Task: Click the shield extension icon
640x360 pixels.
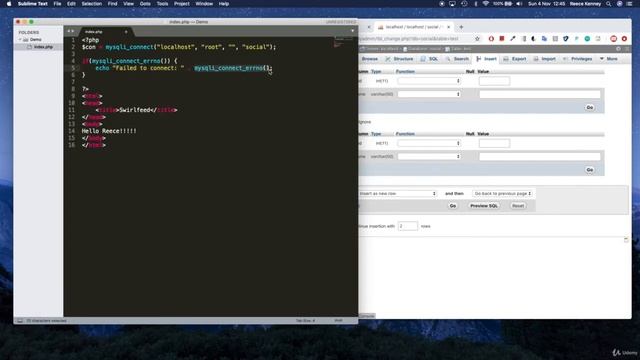Action: click(565, 39)
